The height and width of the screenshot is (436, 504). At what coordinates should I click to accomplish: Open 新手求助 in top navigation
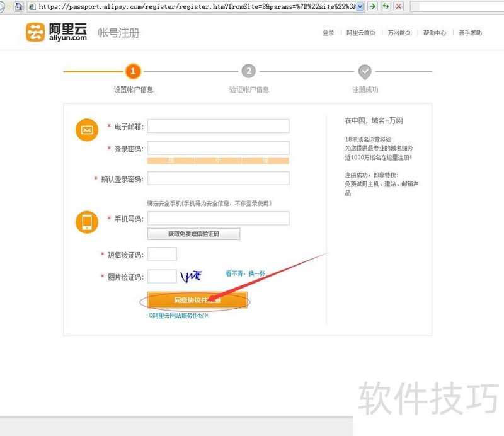[470, 33]
